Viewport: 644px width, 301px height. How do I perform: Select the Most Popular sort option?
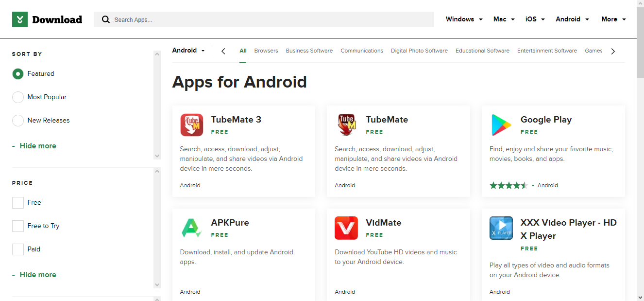click(18, 97)
